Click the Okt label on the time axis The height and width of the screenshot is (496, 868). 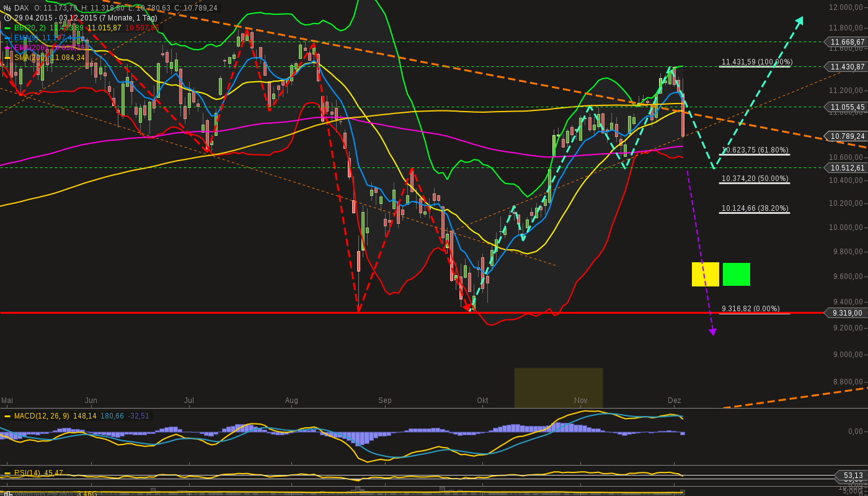coord(482,401)
